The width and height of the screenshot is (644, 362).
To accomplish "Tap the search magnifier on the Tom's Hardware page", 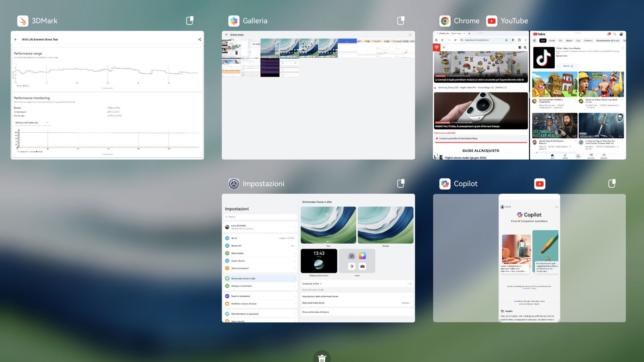I will pos(525,47).
